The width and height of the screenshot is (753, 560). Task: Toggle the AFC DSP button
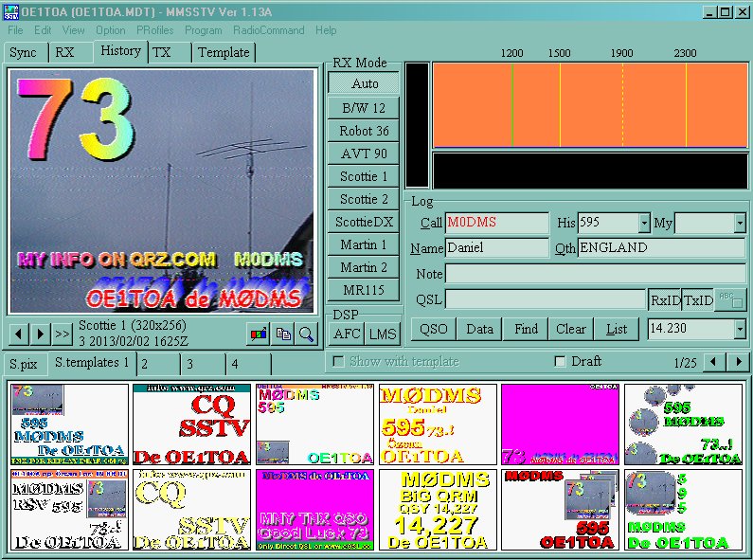pyautogui.click(x=346, y=333)
